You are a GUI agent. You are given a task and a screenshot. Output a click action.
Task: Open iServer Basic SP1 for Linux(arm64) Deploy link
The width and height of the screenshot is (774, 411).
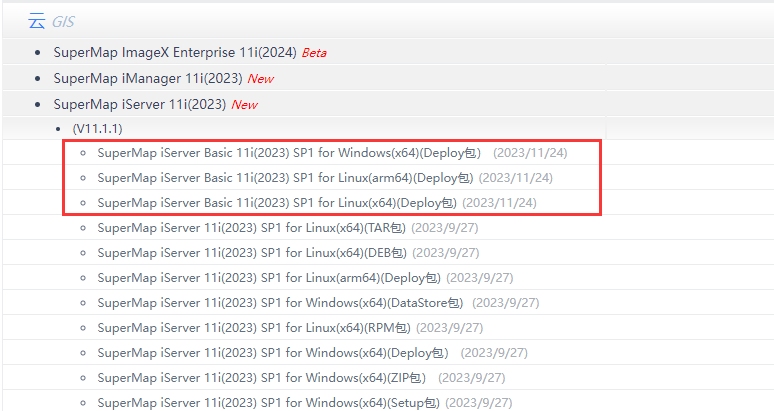pos(285,178)
